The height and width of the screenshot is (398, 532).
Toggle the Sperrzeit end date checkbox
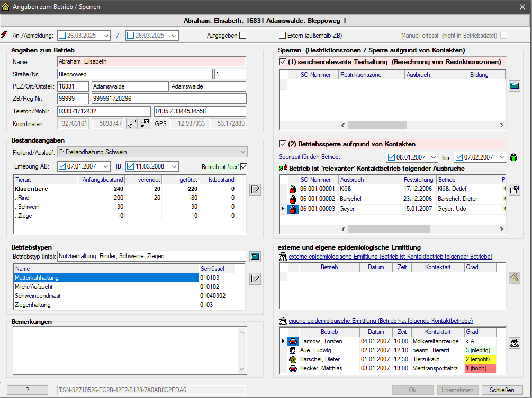point(459,157)
